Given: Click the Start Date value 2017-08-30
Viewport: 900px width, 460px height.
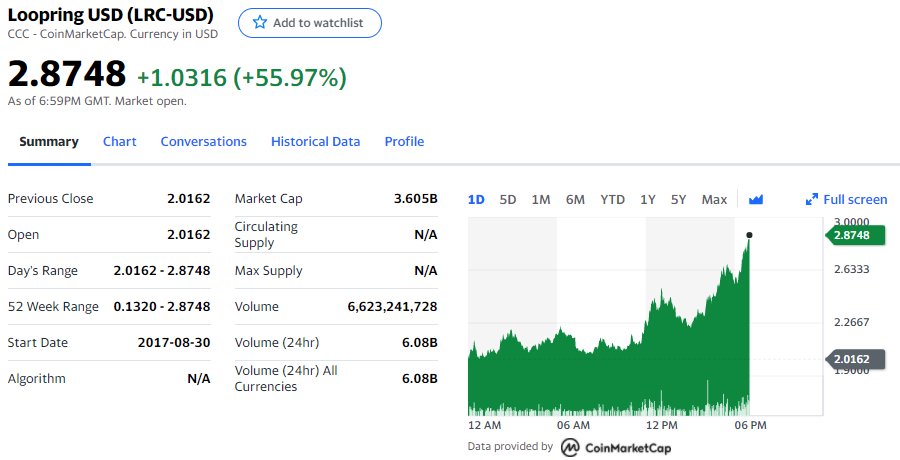Looking at the screenshot, I should pos(174,343).
